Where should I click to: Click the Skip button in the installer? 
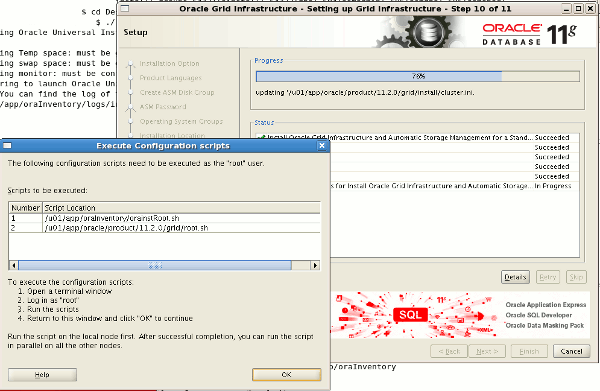coord(576,277)
